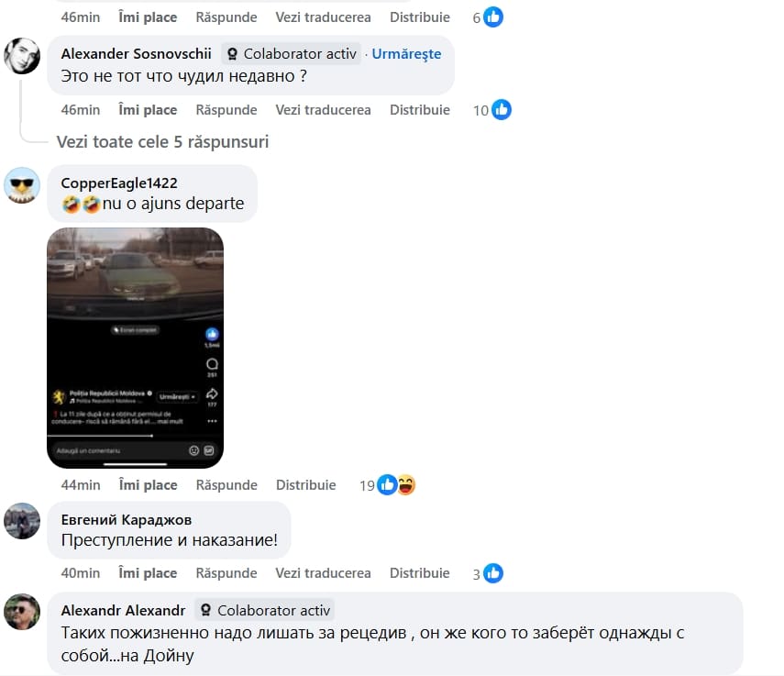This screenshot has width=784, height=676.
Task: Click the like icon showing 6 reactions
Action: click(x=493, y=17)
